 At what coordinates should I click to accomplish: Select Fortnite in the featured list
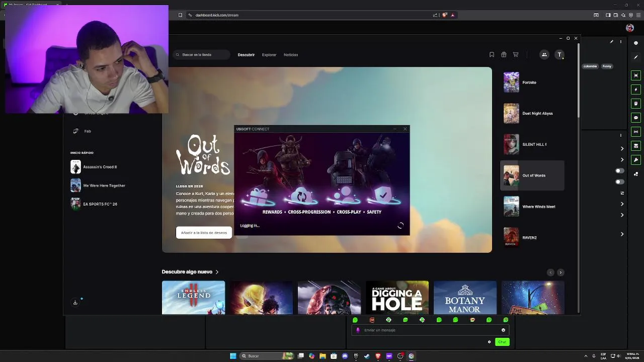532,82
